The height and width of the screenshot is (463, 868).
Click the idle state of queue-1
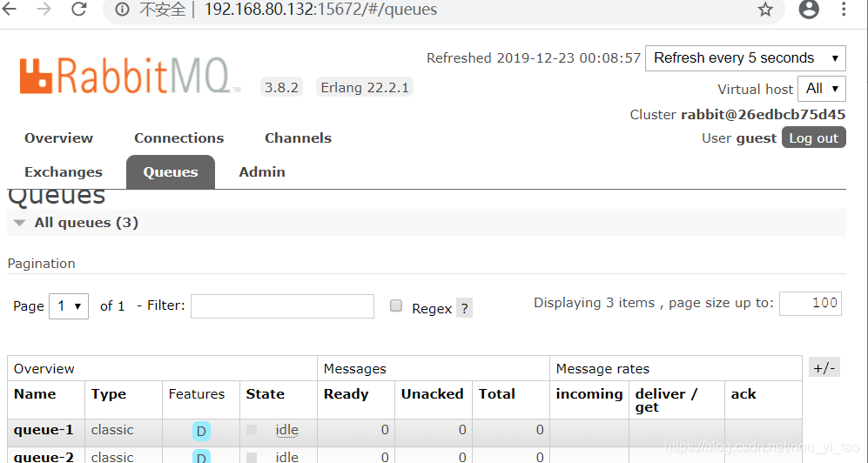(x=286, y=430)
